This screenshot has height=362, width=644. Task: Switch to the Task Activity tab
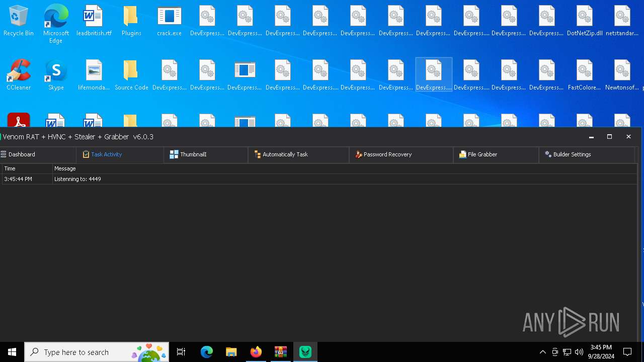coord(120,154)
